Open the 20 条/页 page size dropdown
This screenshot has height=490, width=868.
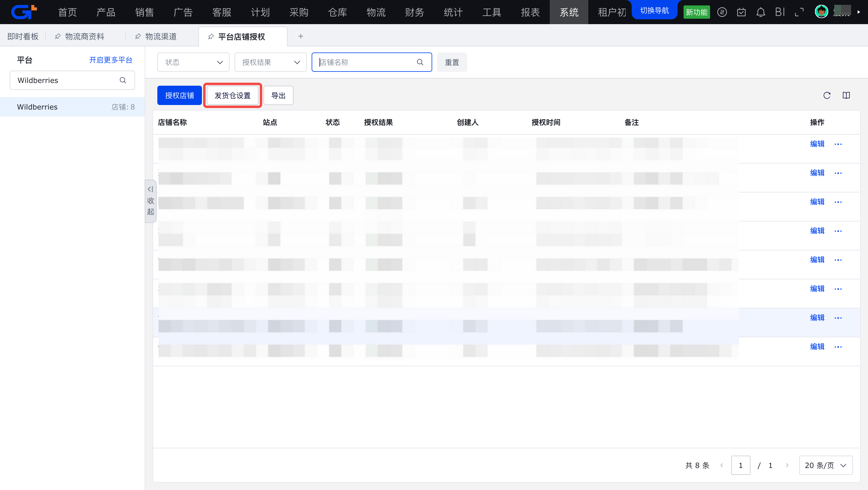tap(826, 465)
